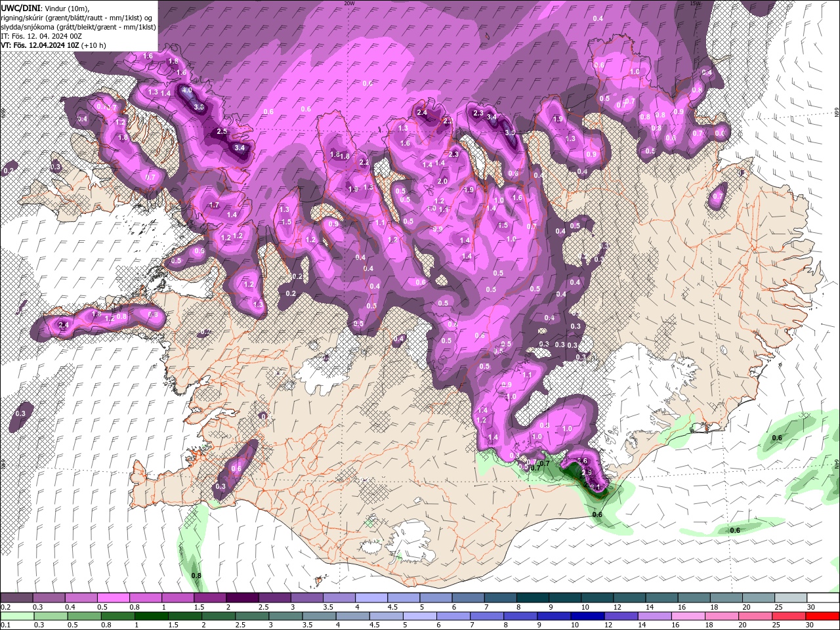Screen dimensions: 840x630
Task: Click the light pink 16 rain scale swatch
Action: (x=688, y=616)
